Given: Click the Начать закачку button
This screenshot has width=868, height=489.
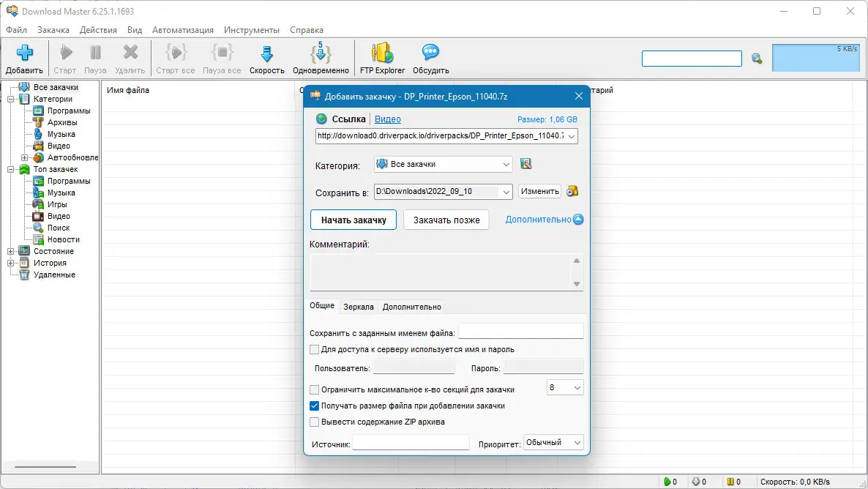Looking at the screenshot, I should tap(353, 220).
